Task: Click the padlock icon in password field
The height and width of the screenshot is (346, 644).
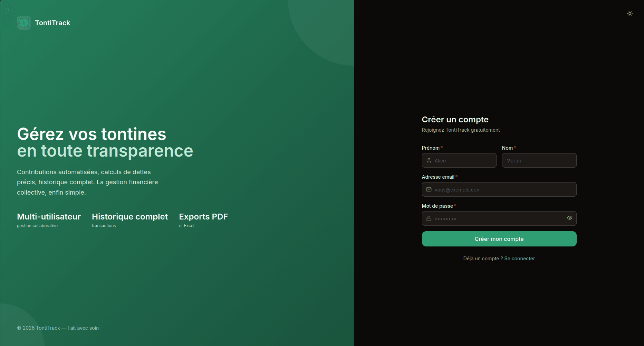Action: pyautogui.click(x=429, y=218)
